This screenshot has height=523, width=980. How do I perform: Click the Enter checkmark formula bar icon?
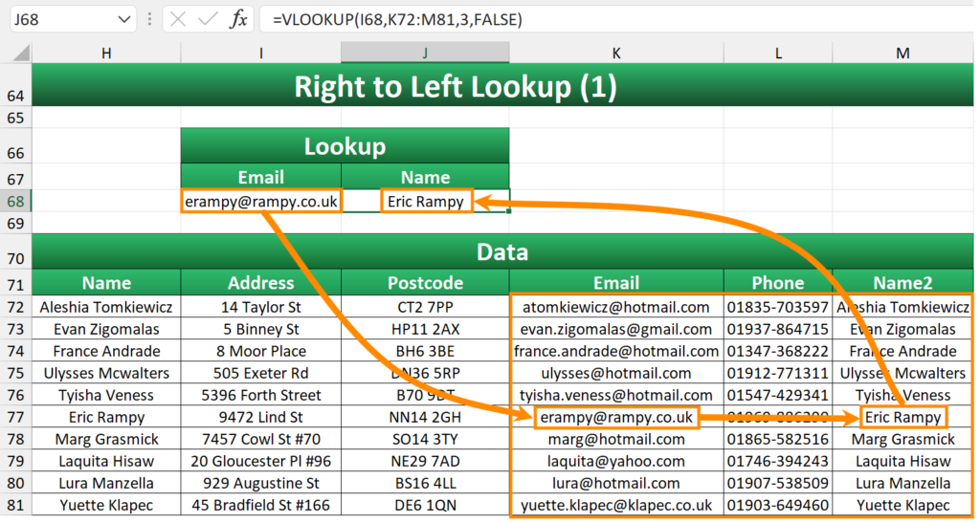[x=209, y=19]
